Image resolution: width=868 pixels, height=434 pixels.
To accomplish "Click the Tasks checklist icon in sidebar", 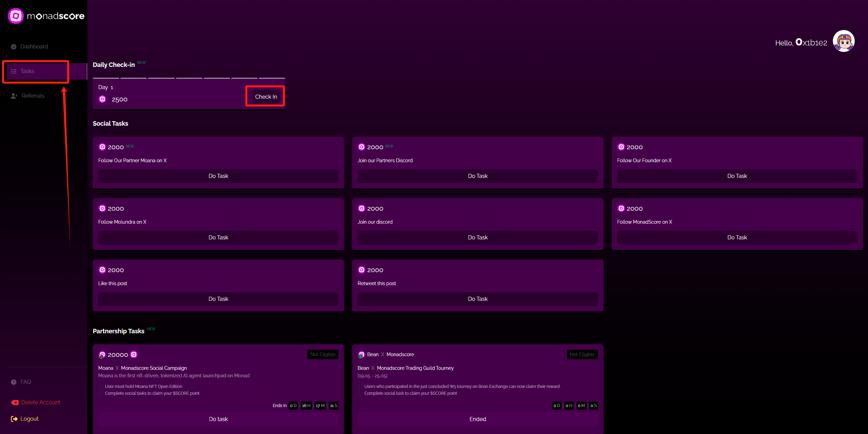I will point(14,71).
